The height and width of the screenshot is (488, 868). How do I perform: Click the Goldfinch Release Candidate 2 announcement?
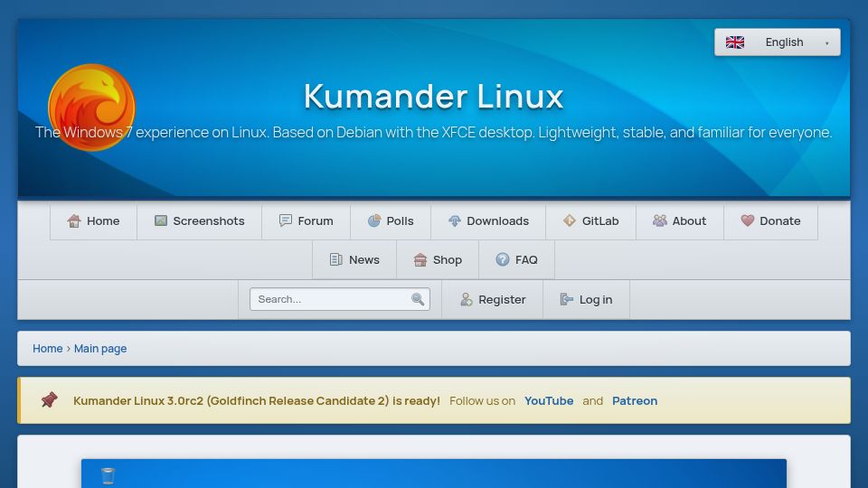(257, 400)
